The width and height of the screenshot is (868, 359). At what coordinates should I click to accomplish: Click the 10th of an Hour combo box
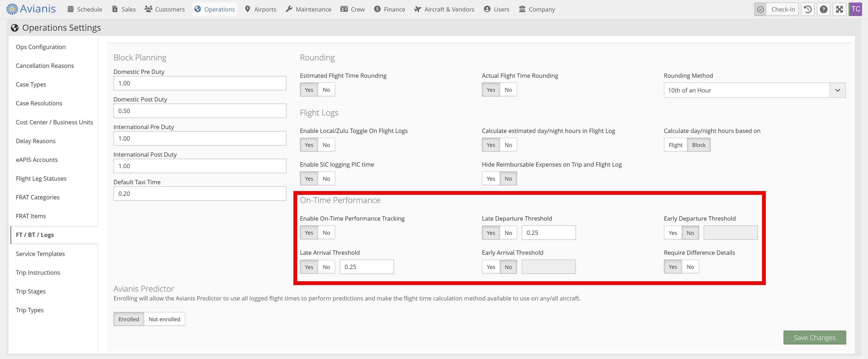pos(746,90)
